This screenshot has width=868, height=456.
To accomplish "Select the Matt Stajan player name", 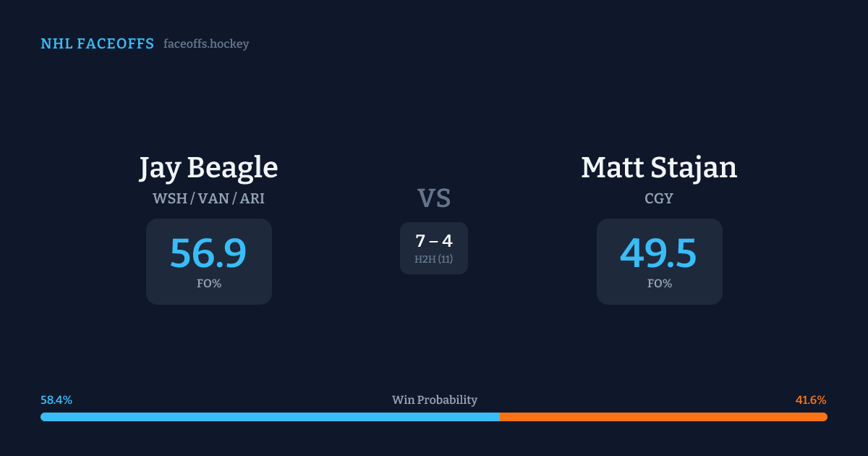I will (659, 168).
